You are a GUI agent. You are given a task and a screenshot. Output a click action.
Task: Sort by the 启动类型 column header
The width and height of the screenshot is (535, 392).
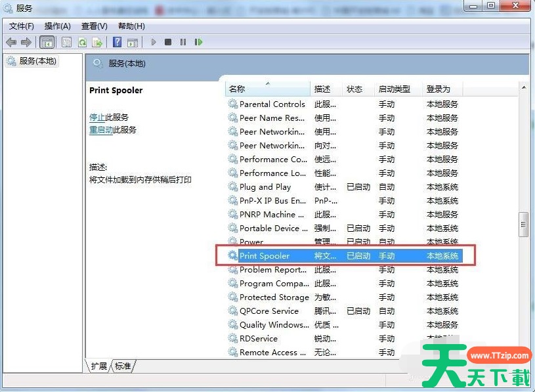tap(398, 89)
